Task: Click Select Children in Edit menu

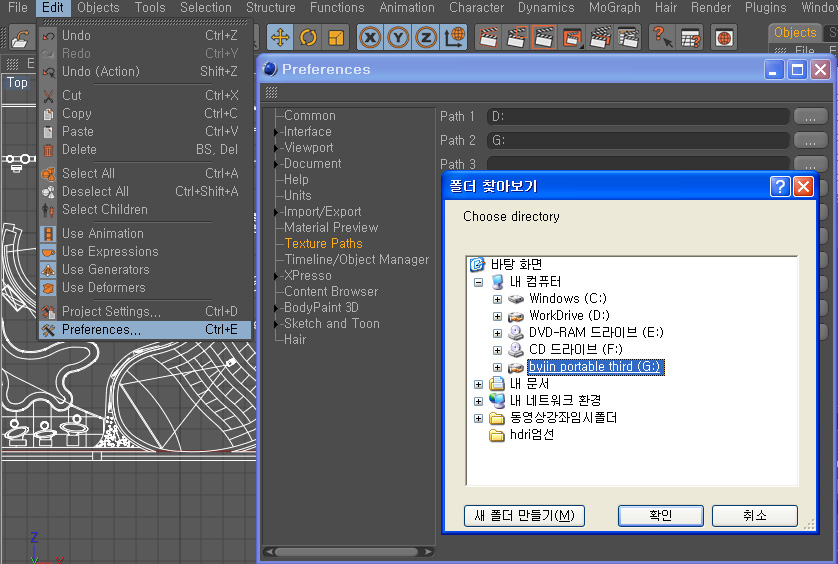Action: pyautogui.click(x=145, y=210)
